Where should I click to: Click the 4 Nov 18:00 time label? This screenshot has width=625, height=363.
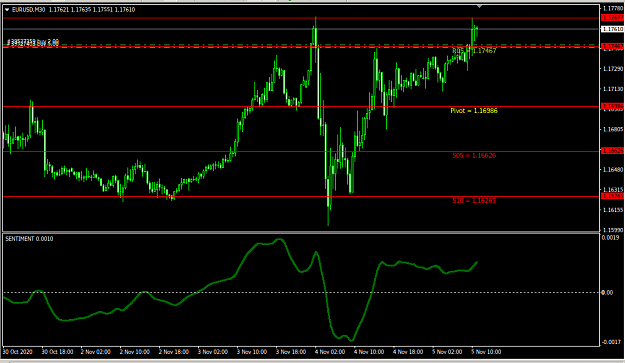point(408,352)
